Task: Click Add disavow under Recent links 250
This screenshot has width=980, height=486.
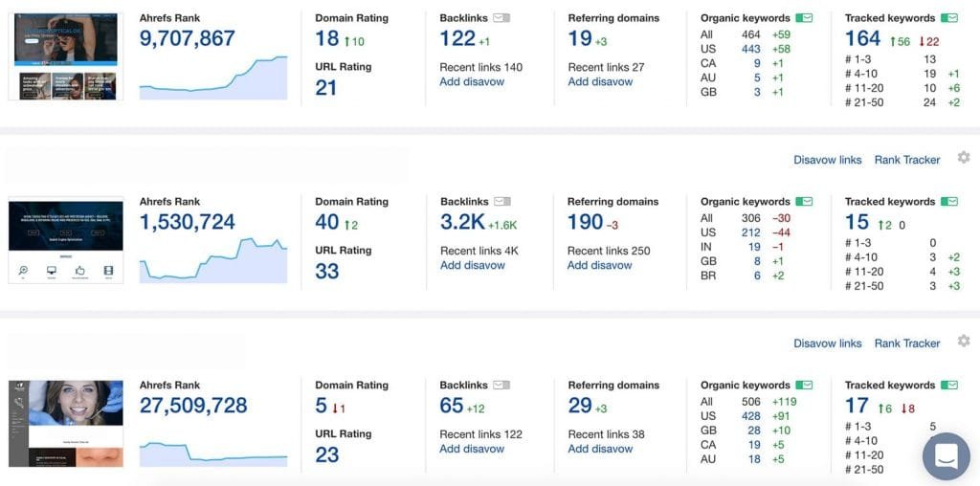Action: (x=599, y=266)
